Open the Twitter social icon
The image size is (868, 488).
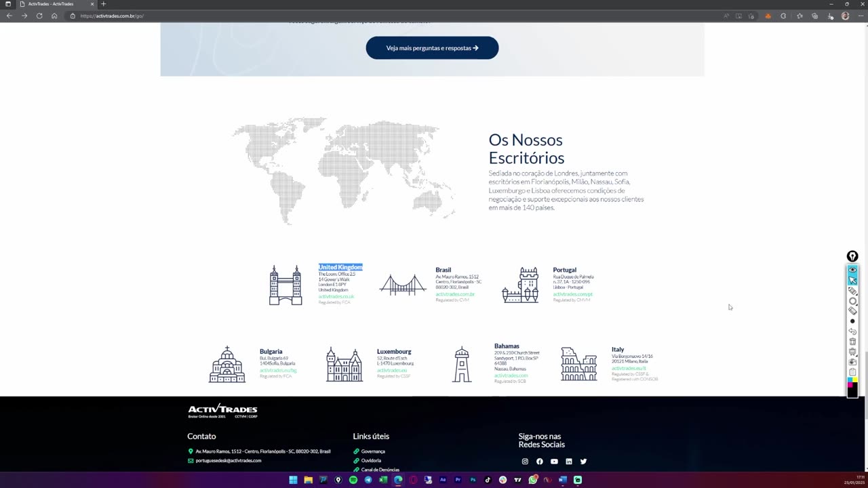tap(583, 462)
